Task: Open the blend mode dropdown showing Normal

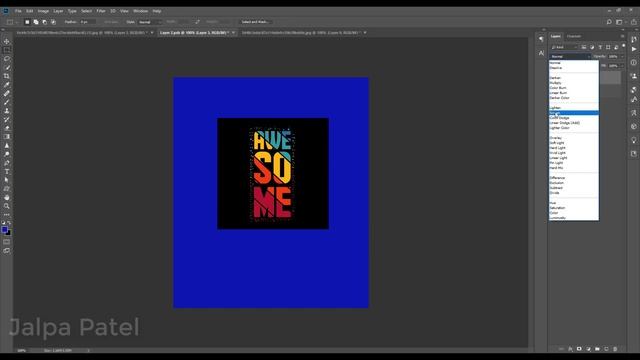Action: (570, 57)
